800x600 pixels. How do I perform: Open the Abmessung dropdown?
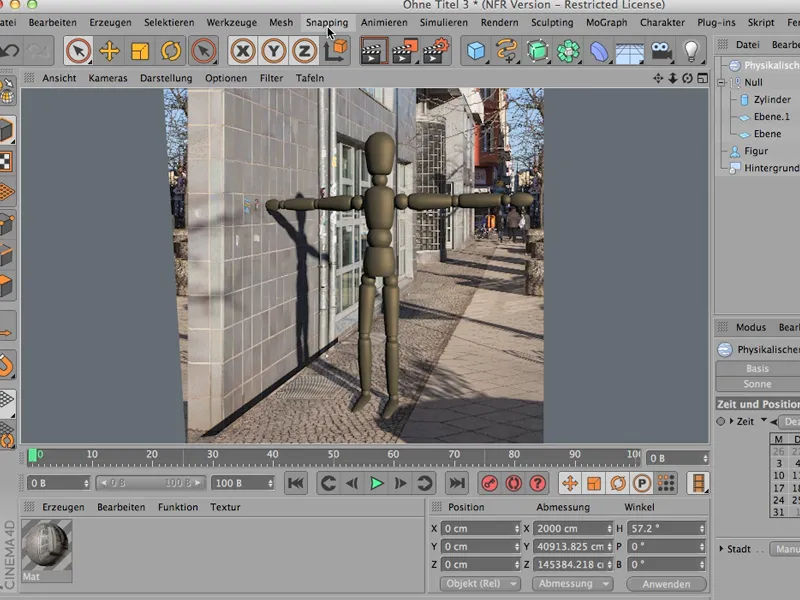572,583
